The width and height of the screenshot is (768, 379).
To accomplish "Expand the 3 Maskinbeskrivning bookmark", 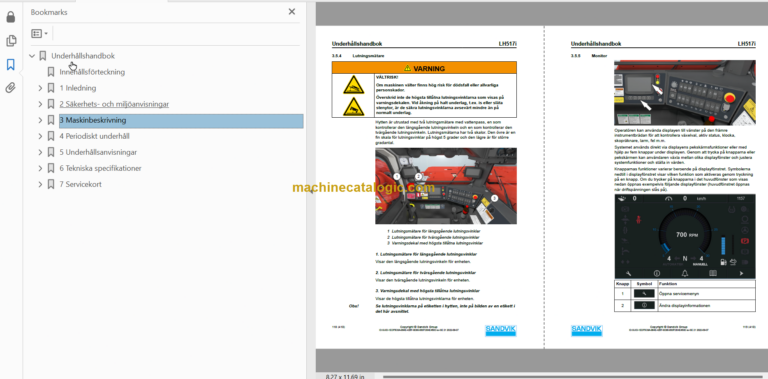I will click(40, 120).
